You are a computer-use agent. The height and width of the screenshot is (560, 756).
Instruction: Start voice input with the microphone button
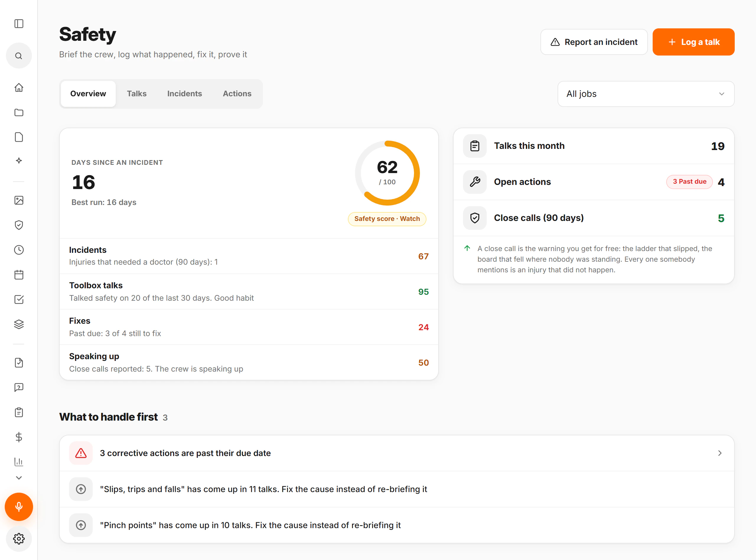pyautogui.click(x=19, y=507)
